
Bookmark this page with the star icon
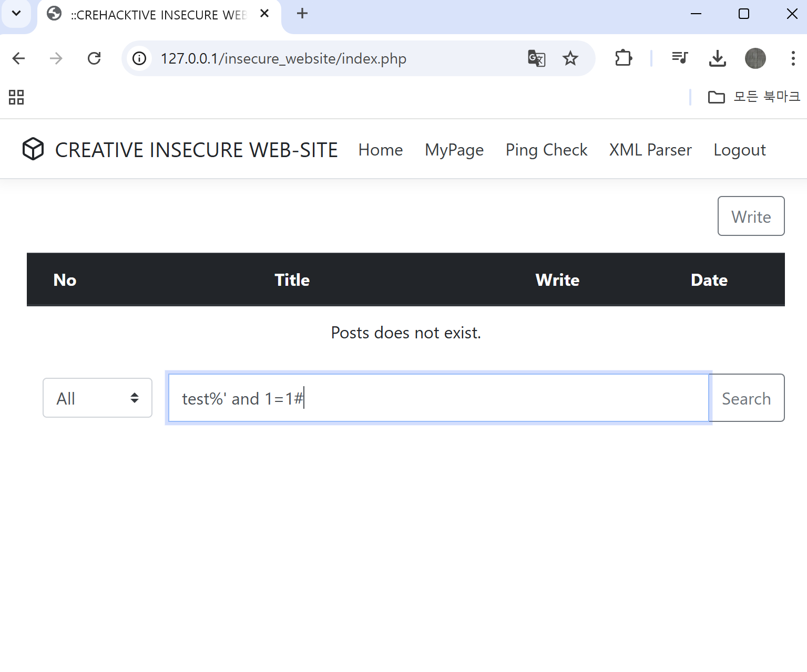pyautogui.click(x=570, y=58)
